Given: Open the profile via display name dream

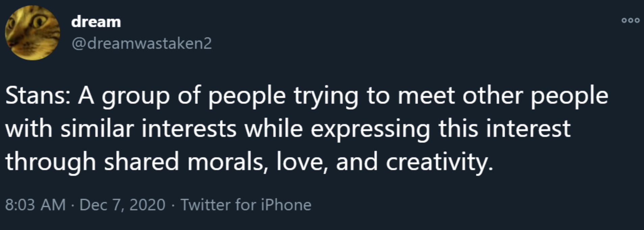Looking at the screenshot, I should point(96,22).
